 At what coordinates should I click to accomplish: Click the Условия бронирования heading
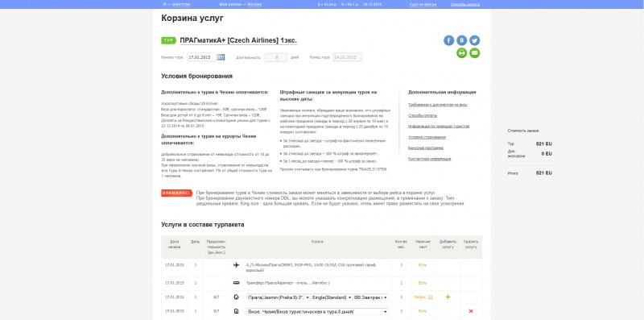(x=196, y=76)
